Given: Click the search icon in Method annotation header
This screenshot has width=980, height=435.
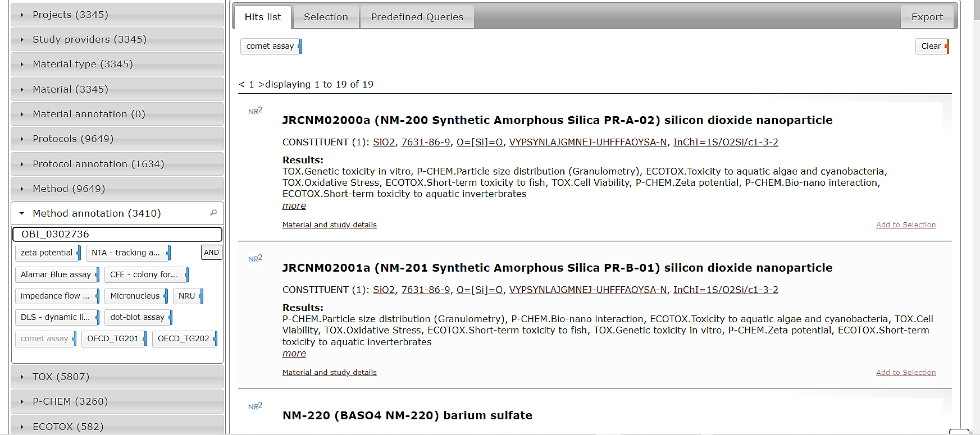Looking at the screenshot, I should pos(213,213).
